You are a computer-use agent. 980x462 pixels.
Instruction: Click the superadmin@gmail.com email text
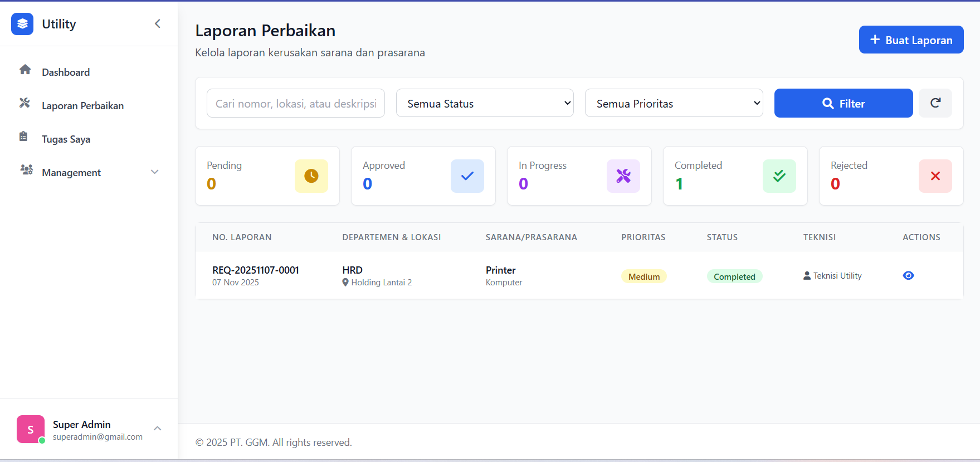[x=97, y=437]
